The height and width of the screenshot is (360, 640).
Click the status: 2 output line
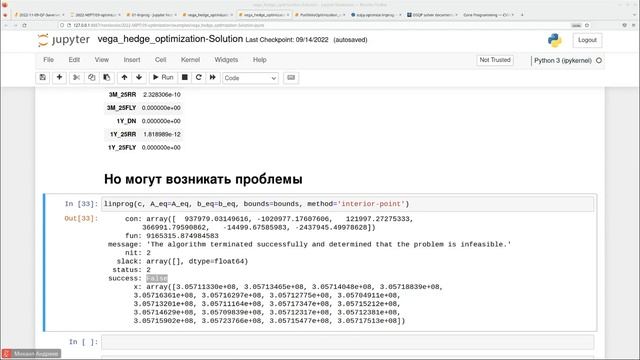point(131,270)
